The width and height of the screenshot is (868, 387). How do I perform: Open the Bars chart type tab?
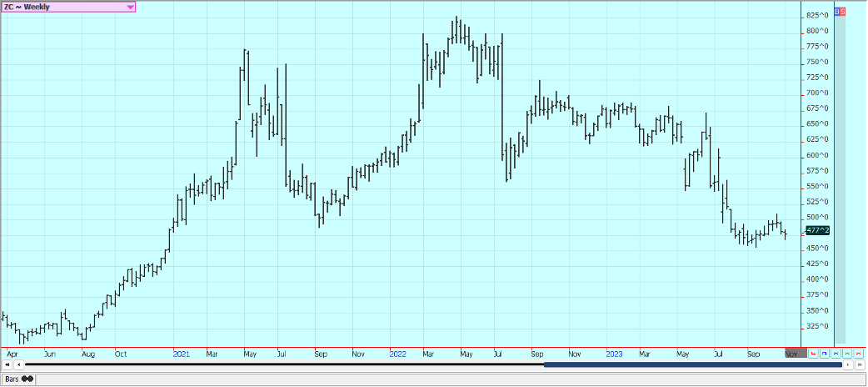tap(19, 379)
